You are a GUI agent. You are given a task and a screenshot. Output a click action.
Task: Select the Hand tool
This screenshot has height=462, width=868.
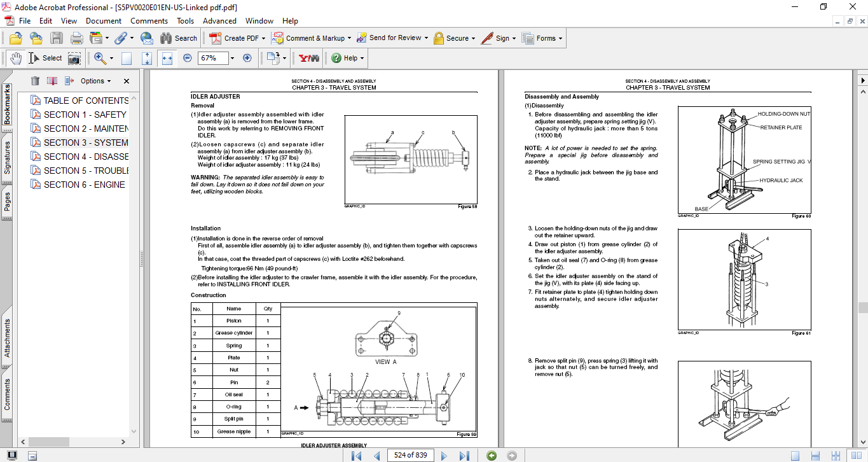click(15, 59)
